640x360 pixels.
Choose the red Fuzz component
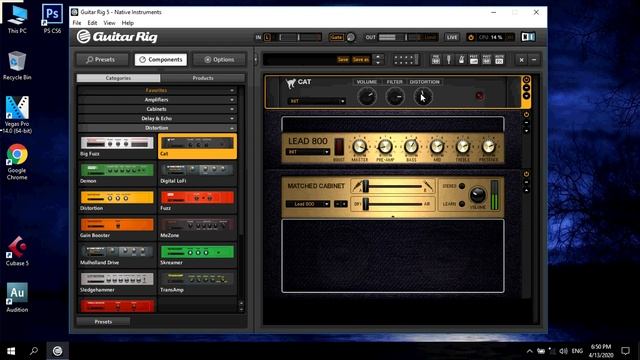pos(197,201)
